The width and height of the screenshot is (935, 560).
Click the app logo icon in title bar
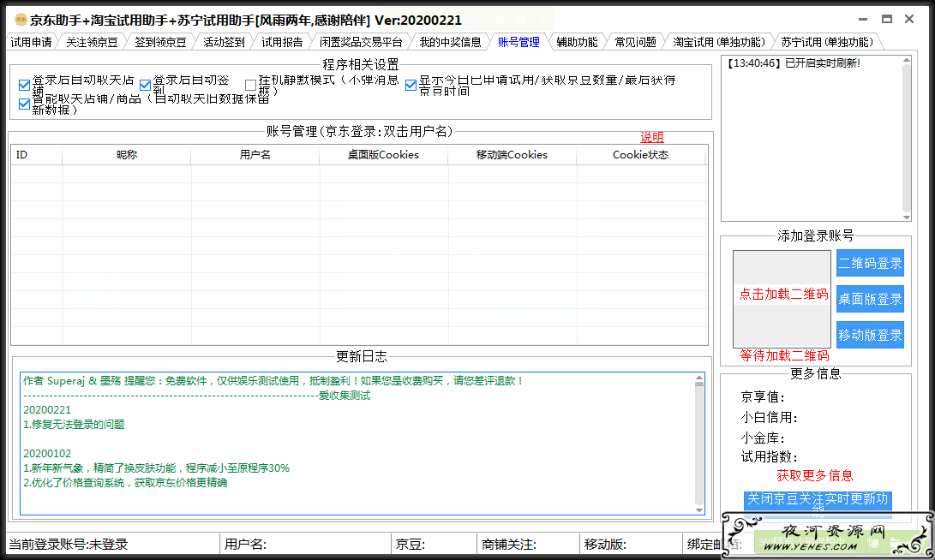point(21,20)
